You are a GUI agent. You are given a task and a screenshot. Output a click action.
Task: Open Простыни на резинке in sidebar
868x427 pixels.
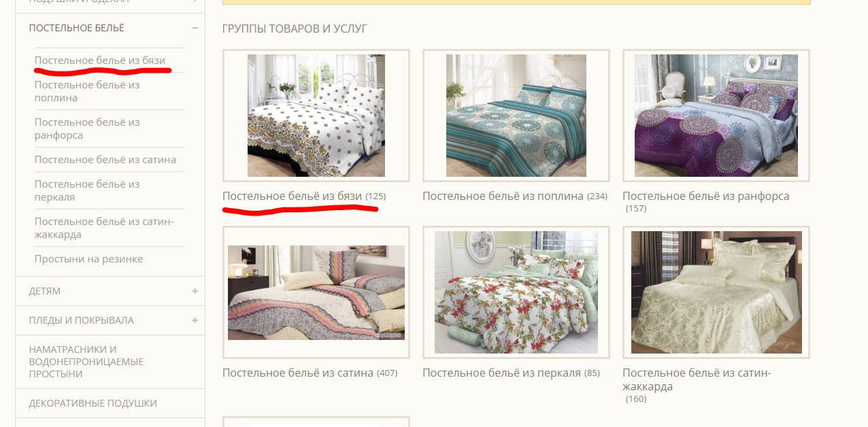click(89, 259)
